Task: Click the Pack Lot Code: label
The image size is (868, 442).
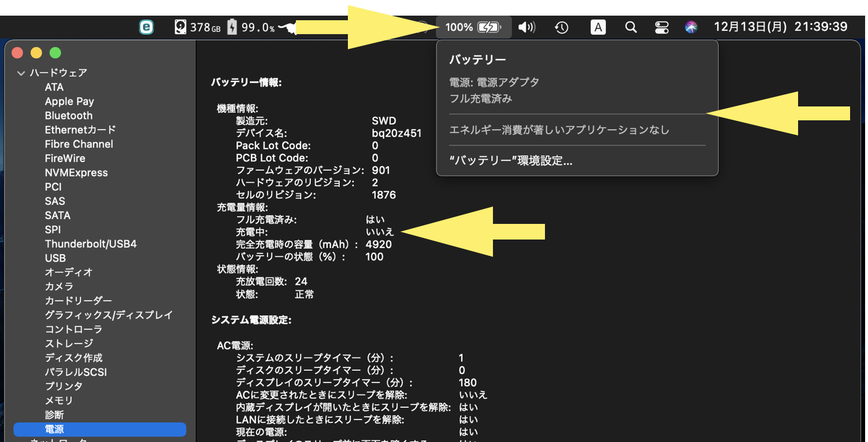Action: 273,146
